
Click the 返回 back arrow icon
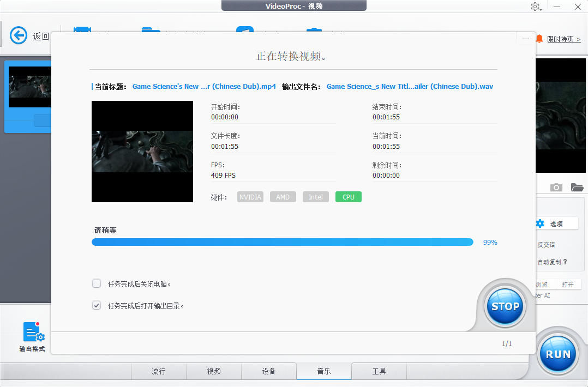point(18,35)
